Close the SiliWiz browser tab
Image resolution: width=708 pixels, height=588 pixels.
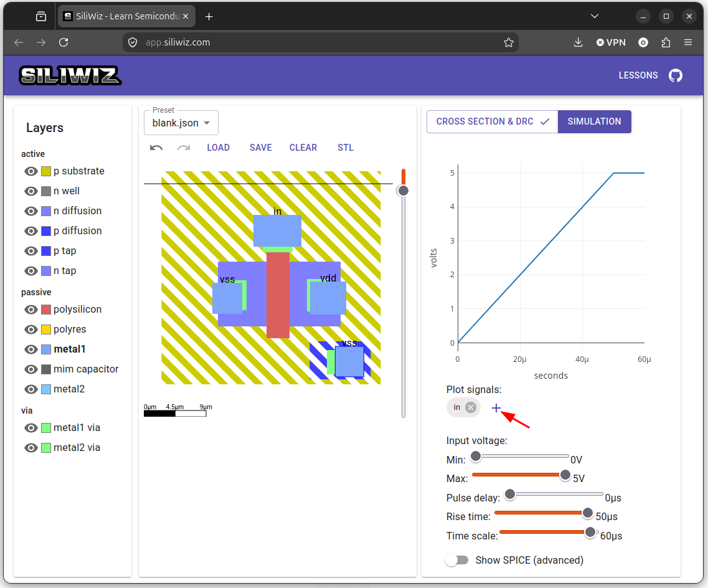186,16
